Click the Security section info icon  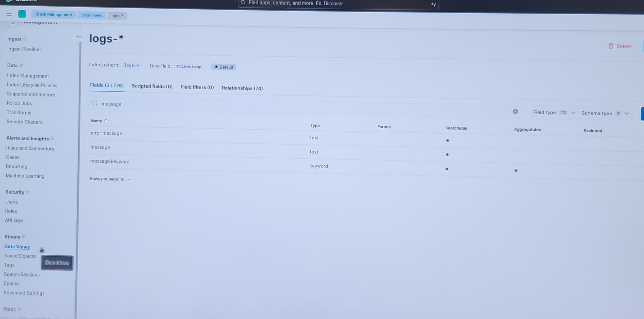pos(28,192)
